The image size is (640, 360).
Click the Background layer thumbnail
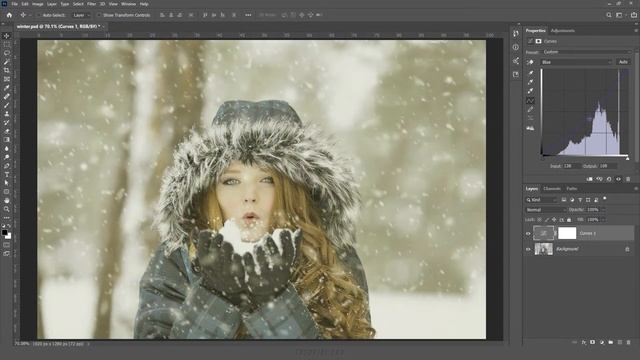click(544, 249)
